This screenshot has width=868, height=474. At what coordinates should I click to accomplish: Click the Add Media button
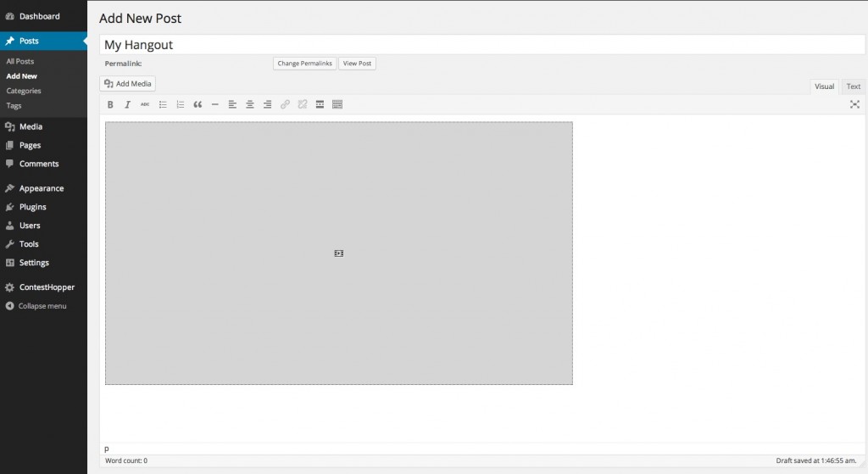128,84
